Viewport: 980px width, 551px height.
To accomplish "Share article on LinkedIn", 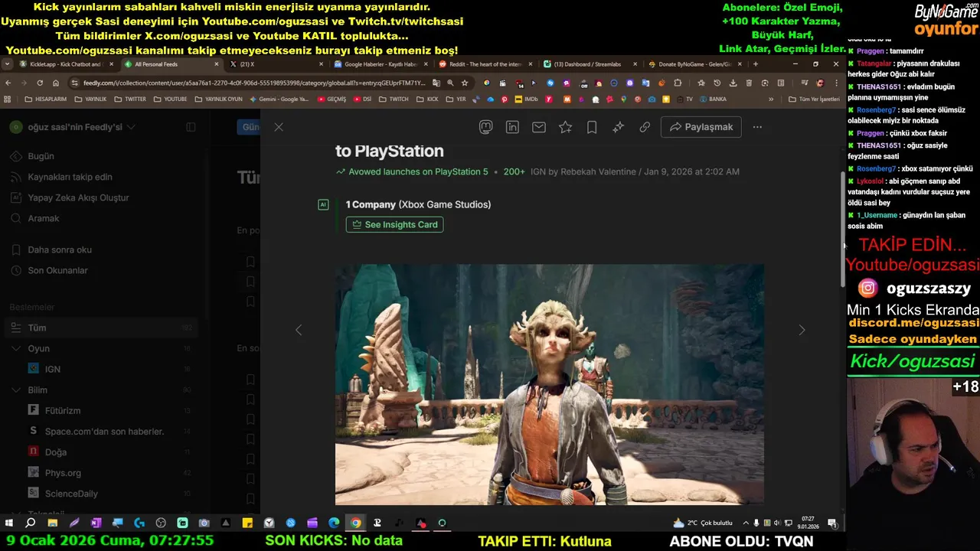I will (x=513, y=127).
